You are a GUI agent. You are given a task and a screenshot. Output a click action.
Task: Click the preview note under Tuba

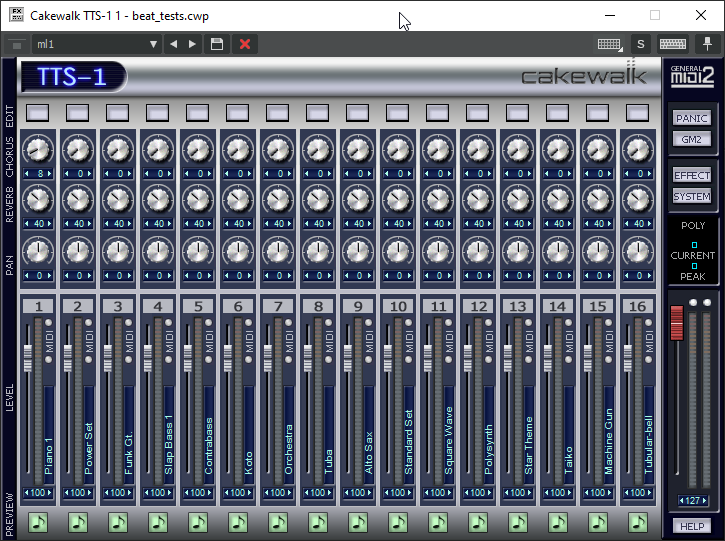[318, 521]
